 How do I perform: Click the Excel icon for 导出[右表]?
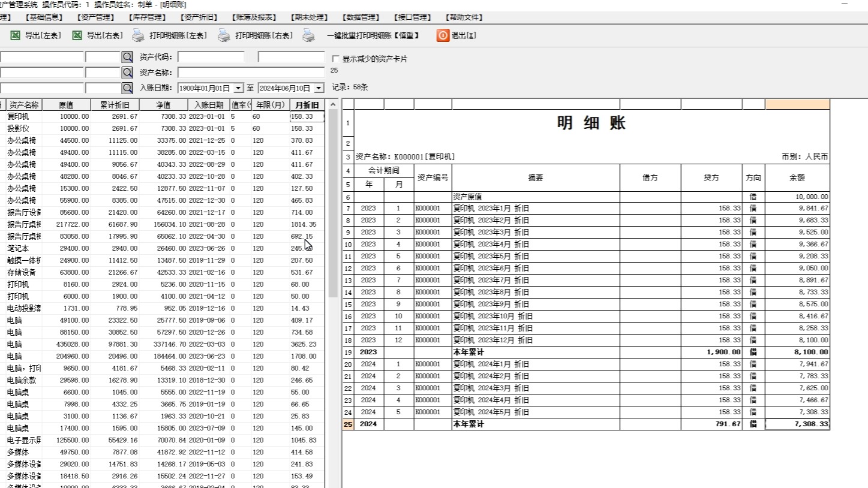click(x=77, y=35)
